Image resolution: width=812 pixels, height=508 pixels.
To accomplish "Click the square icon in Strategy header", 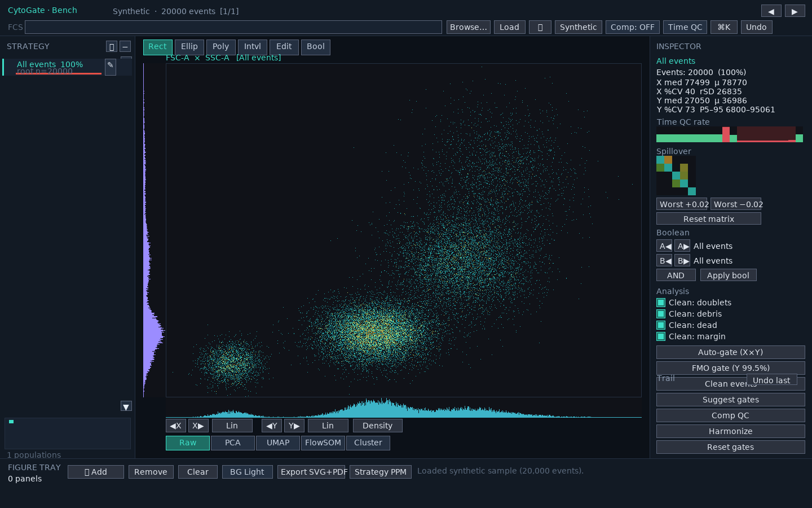I will pyautogui.click(x=112, y=47).
